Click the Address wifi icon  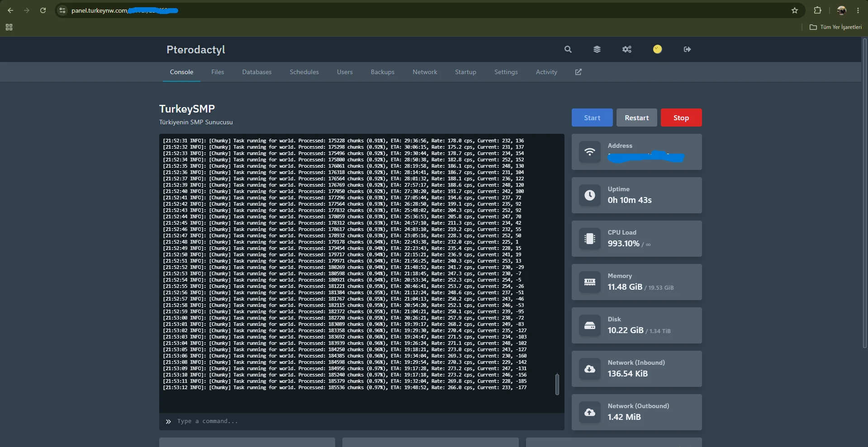[x=590, y=152]
